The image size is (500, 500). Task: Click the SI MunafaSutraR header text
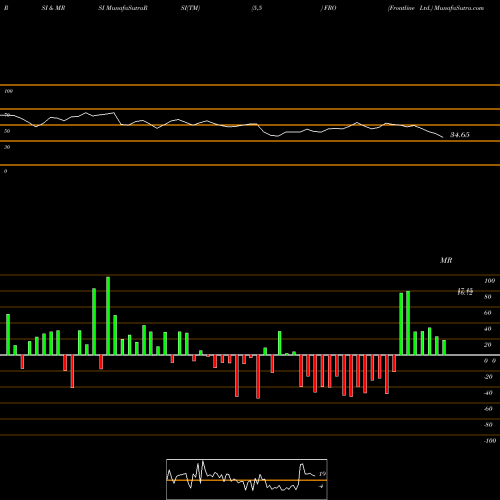123,8
